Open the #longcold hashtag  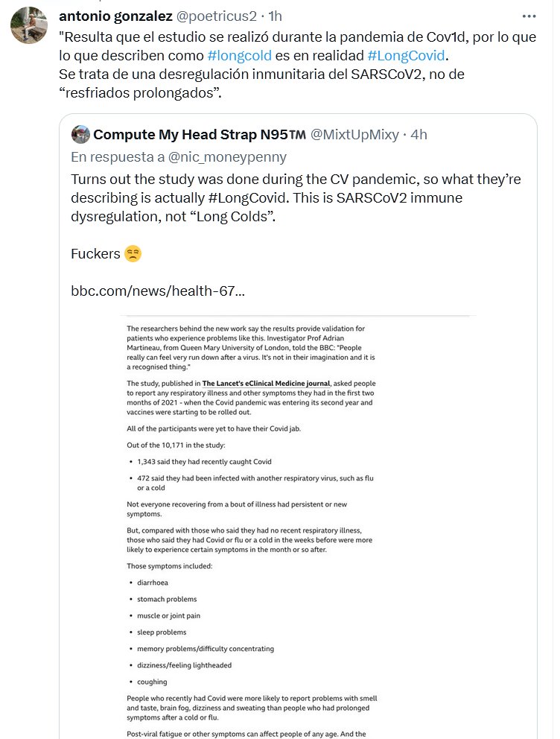click(239, 55)
